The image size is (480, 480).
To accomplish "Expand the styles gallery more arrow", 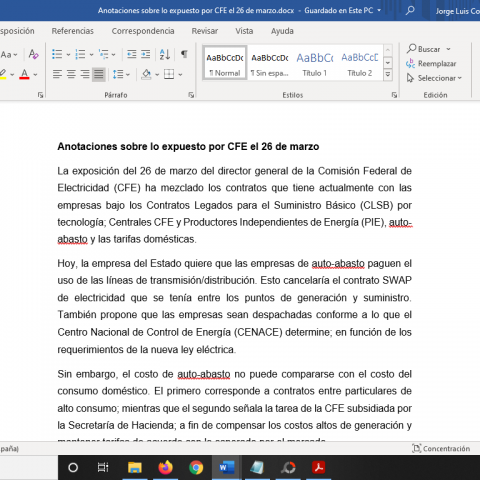I will [388, 74].
